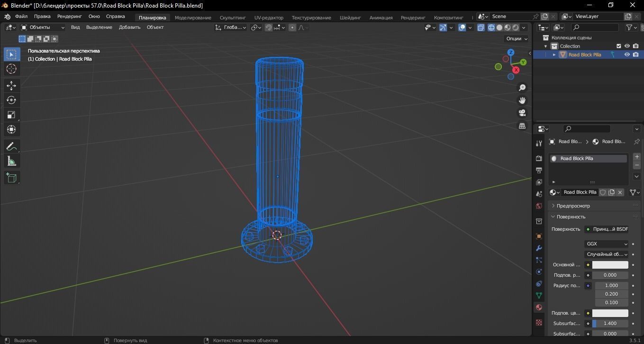Open Physics properties tab

(x=539, y=272)
